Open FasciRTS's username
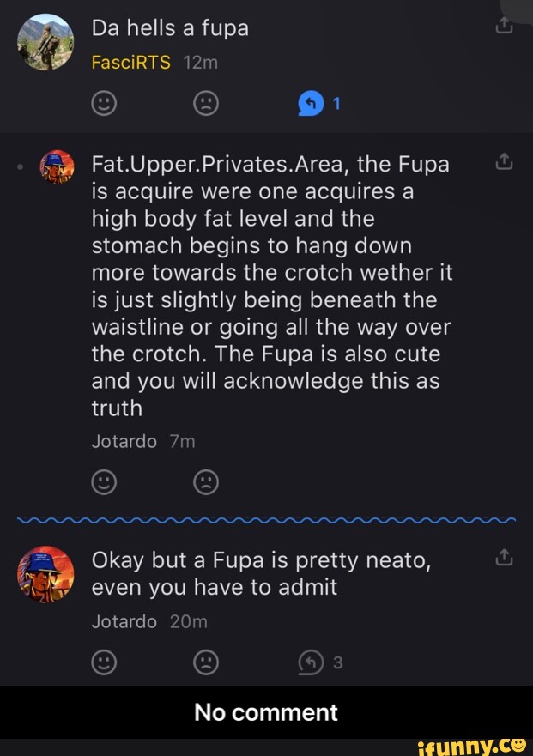Viewport: 533px width, 756px height. pyautogui.click(x=130, y=63)
